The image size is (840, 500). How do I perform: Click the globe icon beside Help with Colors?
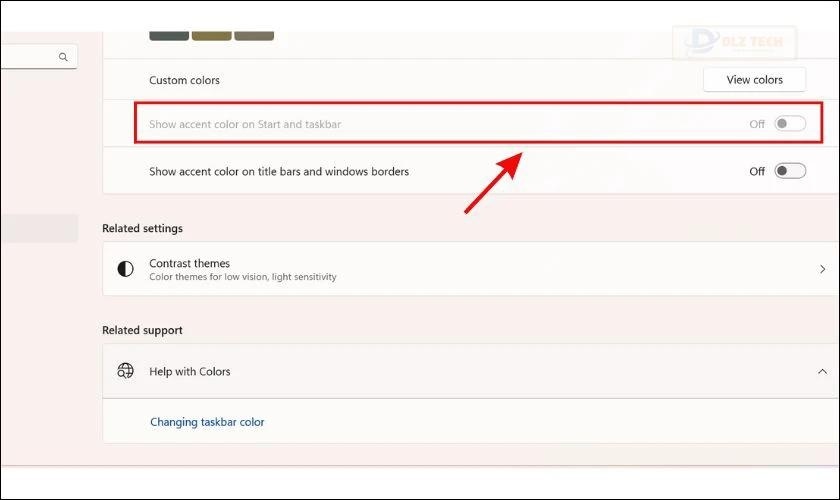pos(125,371)
